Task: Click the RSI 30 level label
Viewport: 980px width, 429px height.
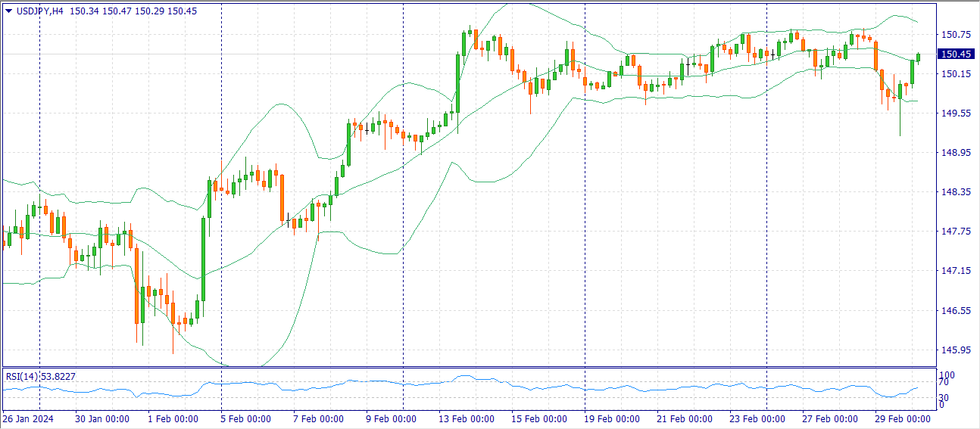Action: pyautogui.click(x=943, y=397)
